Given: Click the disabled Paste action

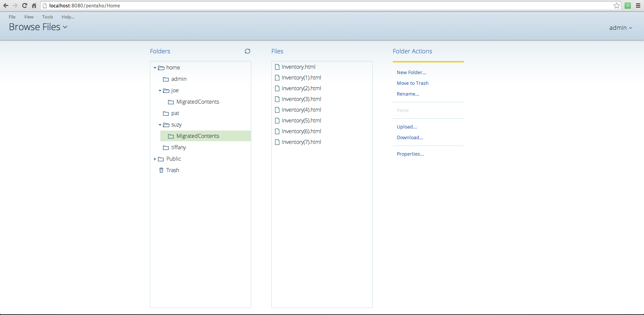Looking at the screenshot, I should [x=403, y=110].
